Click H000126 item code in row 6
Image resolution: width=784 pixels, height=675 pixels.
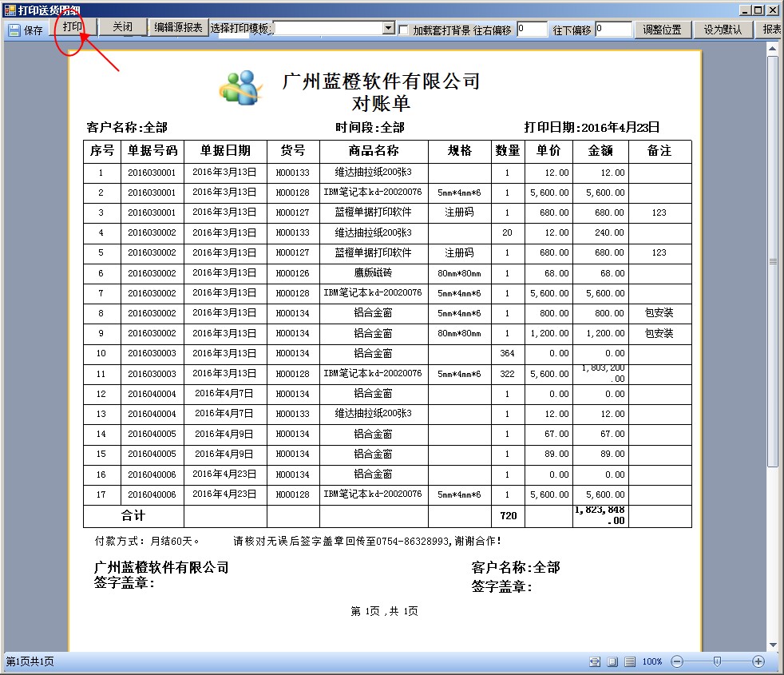tap(292, 274)
